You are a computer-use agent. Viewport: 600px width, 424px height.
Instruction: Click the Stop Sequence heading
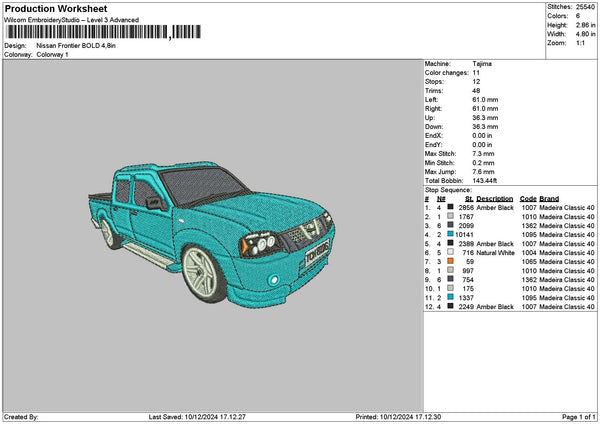coord(447,188)
